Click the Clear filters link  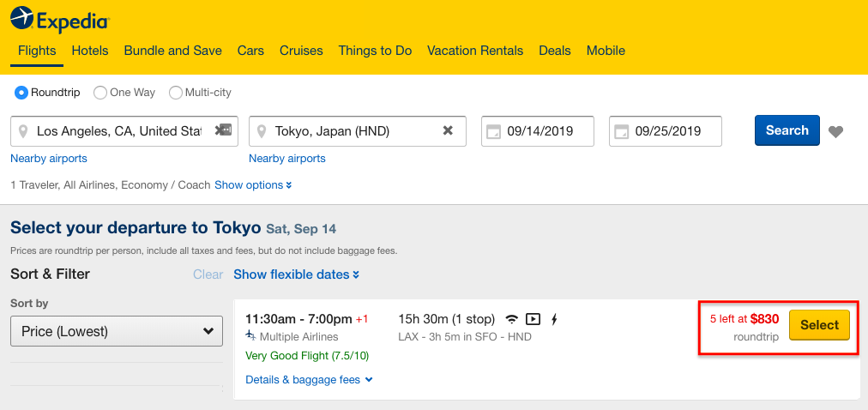pos(208,274)
